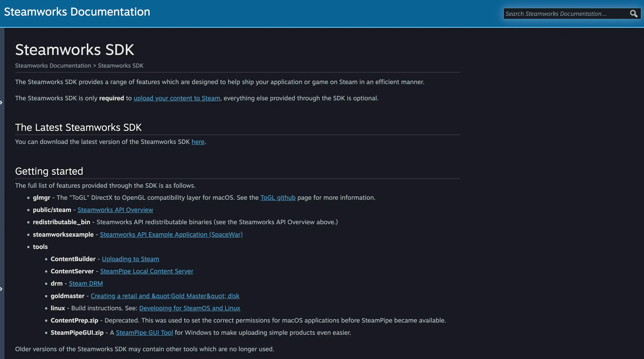Viewport: 644px width, 359px height.
Task: Open the SteamPipe Local Content Server link
Action: 146,271
